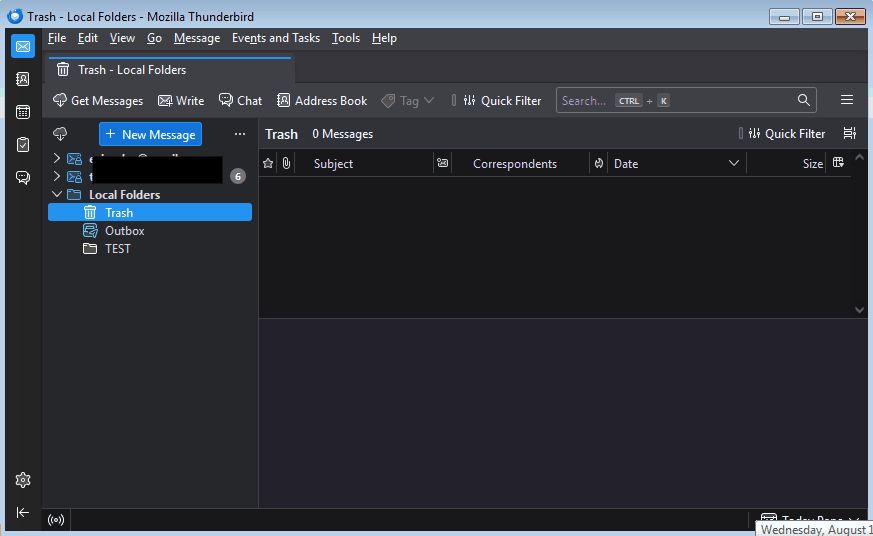Click the online status indicator icon
Screen dimensions: 873x536
pos(56,520)
